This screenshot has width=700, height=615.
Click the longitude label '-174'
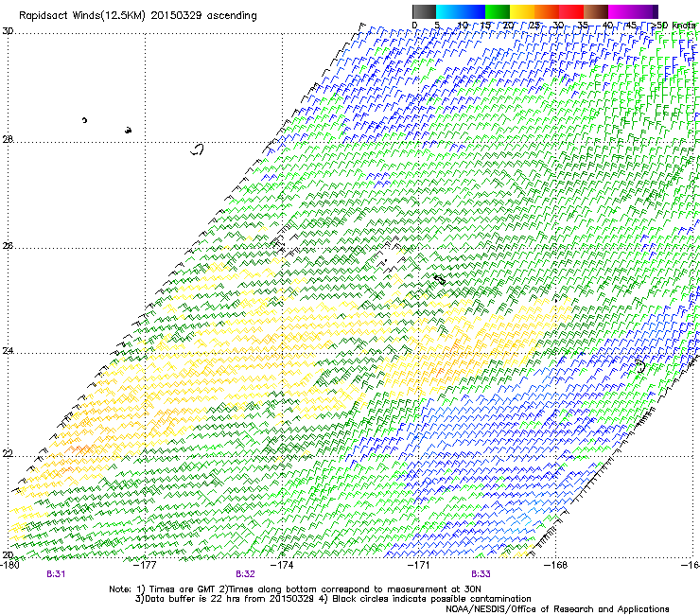[283, 565]
